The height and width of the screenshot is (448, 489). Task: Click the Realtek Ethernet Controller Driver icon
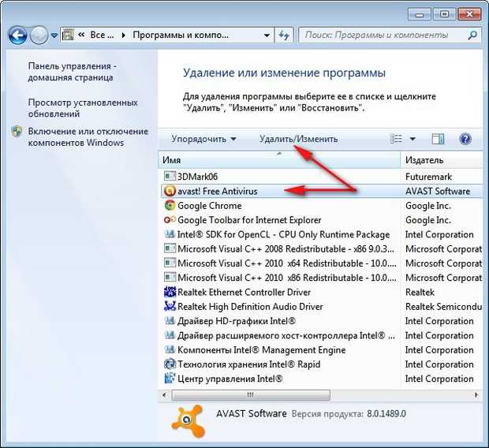coord(170,292)
